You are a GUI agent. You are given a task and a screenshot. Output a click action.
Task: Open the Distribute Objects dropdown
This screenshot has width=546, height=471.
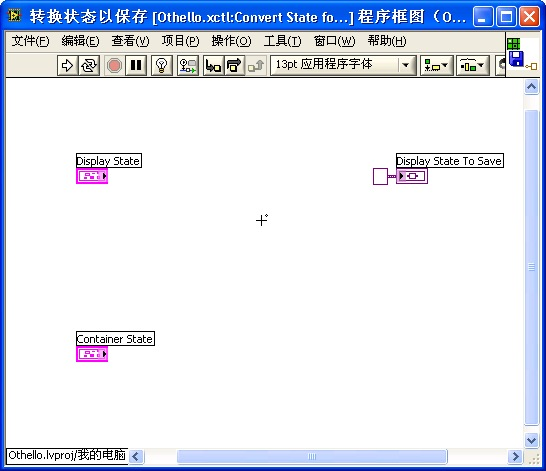tap(473, 65)
